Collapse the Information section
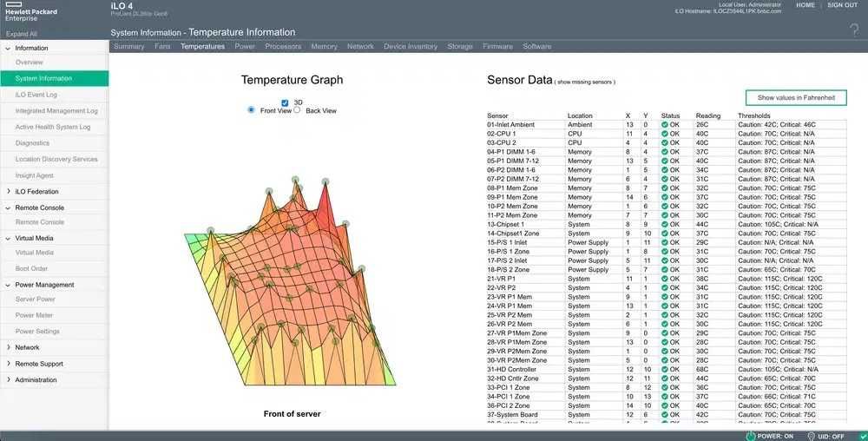This screenshot has height=441, width=868. coord(8,48)
